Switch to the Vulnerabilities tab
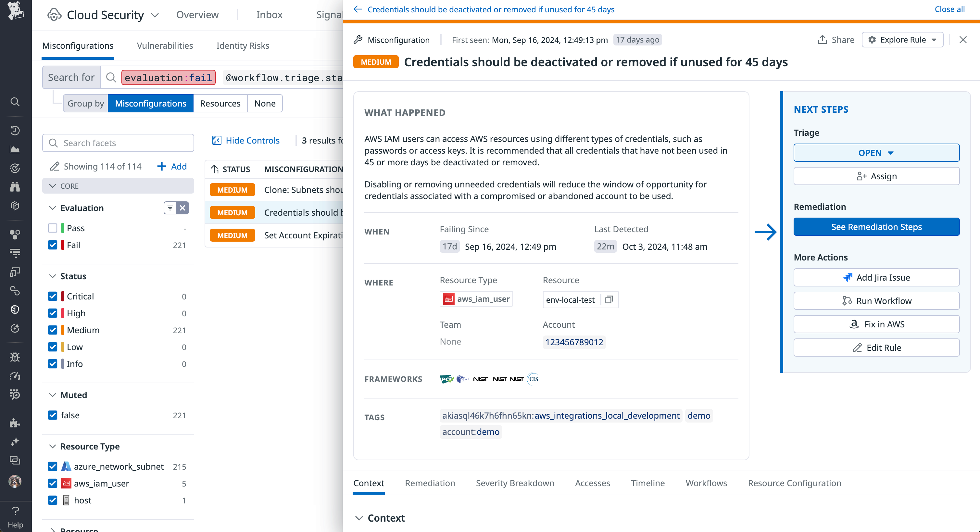Screen dimensions: 980x532 pos(165,45)
